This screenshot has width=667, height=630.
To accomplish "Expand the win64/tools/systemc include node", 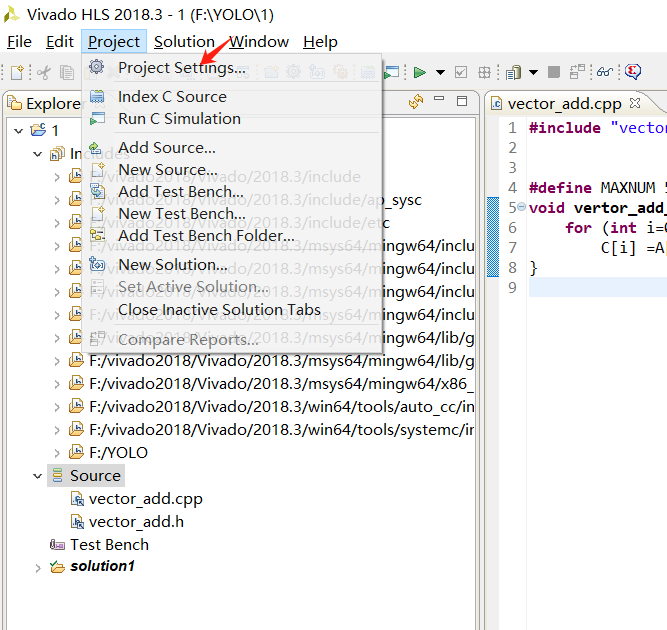I will pyautogui.click(x=57, y=430).
